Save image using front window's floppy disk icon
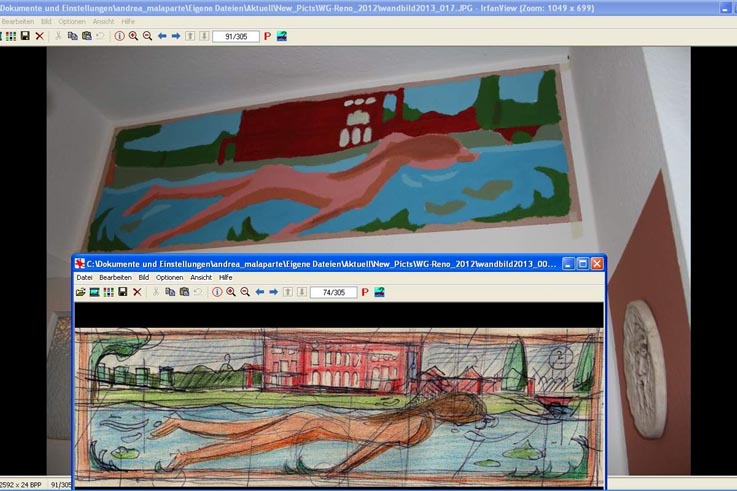The image size is (737, 491). pyautogui.click(x=122, y=292)
